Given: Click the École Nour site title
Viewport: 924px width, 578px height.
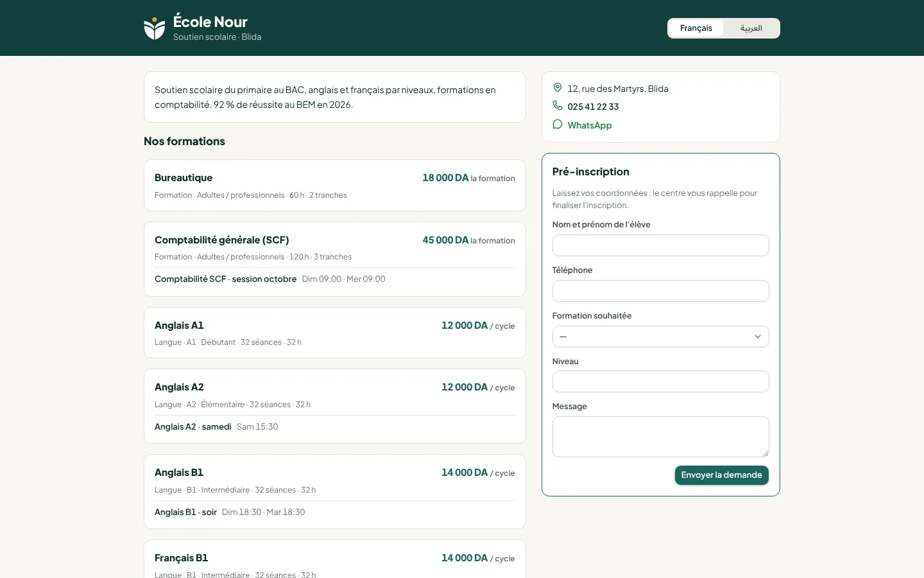Looking at the screenshot, I should tap(210, 22).
